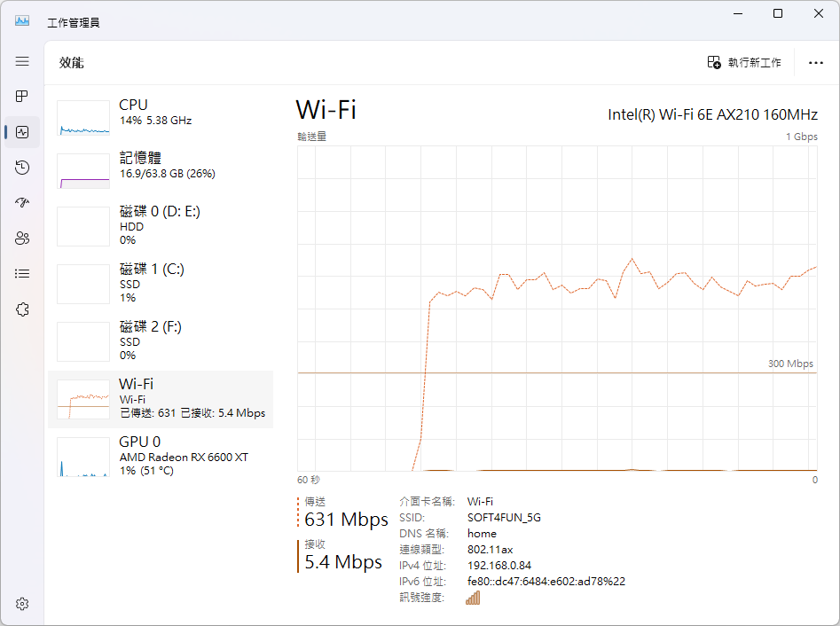840x626 pixels.
Task: Open the Details page list icon
Action: 22,274
